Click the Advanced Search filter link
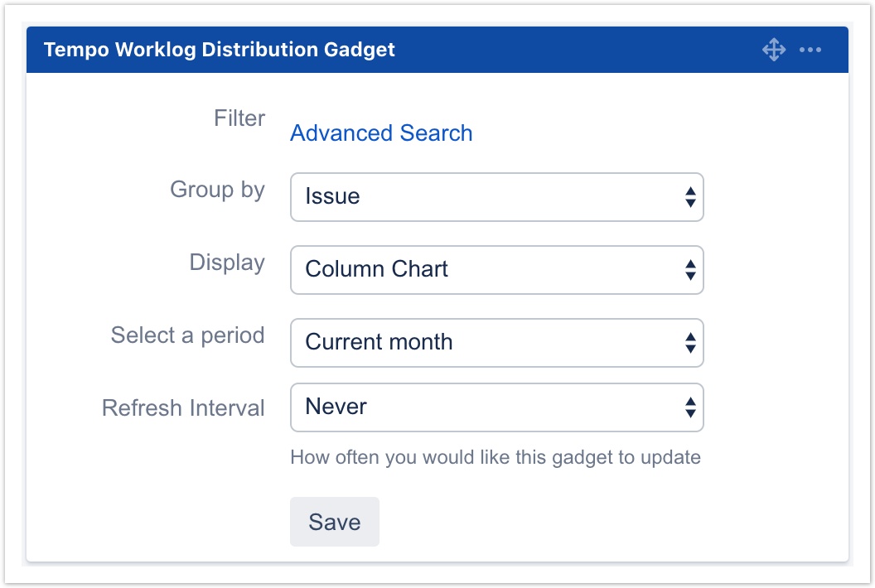875x588 pixels. 381,133
